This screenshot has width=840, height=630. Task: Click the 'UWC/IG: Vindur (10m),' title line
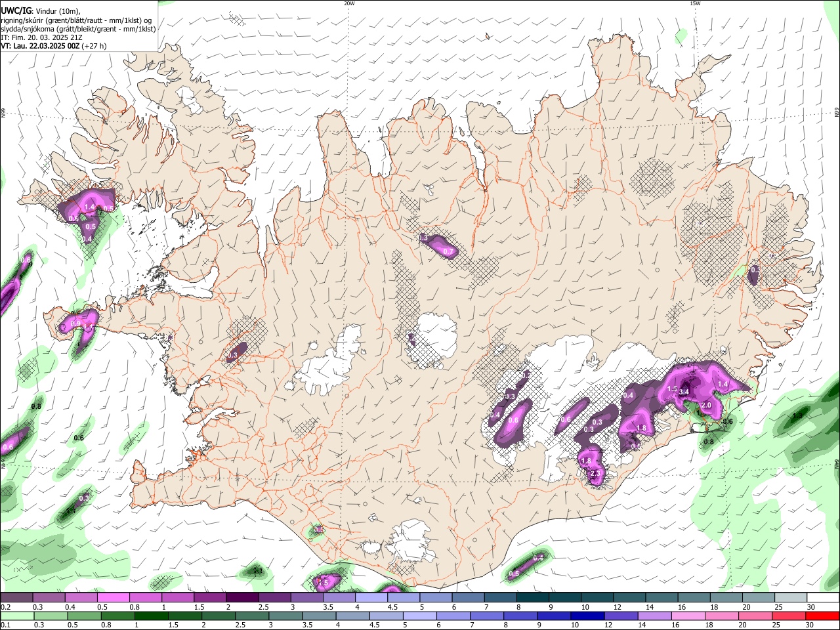tap(41, 11)
